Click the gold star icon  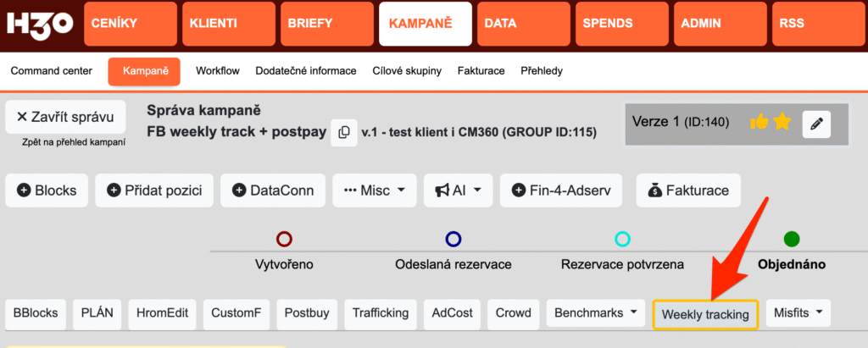(x=782, y=123)
